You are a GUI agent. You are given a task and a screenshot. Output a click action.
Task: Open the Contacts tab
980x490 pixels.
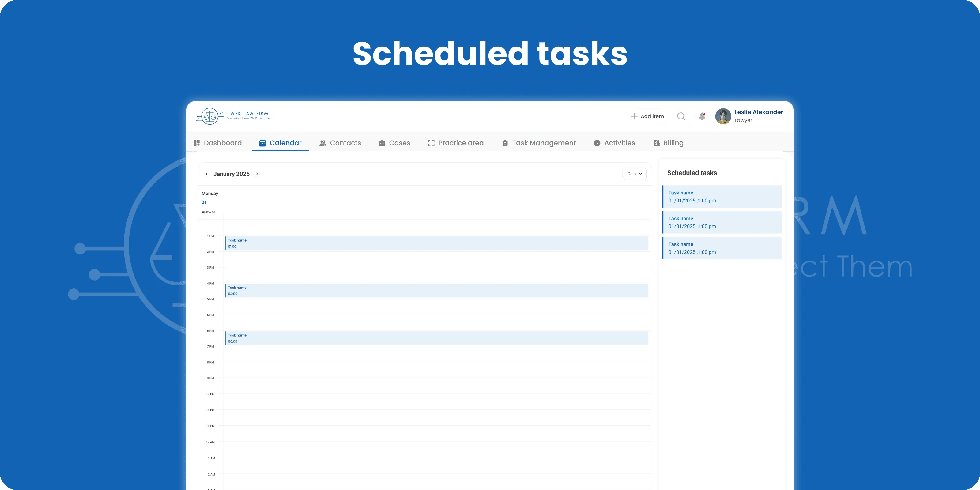(x=340, y=143)
